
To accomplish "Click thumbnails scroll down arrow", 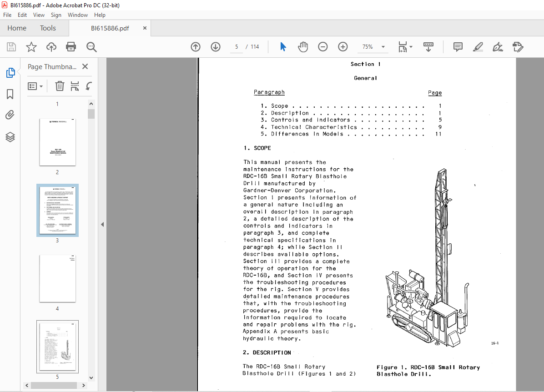I will [91, 378].
